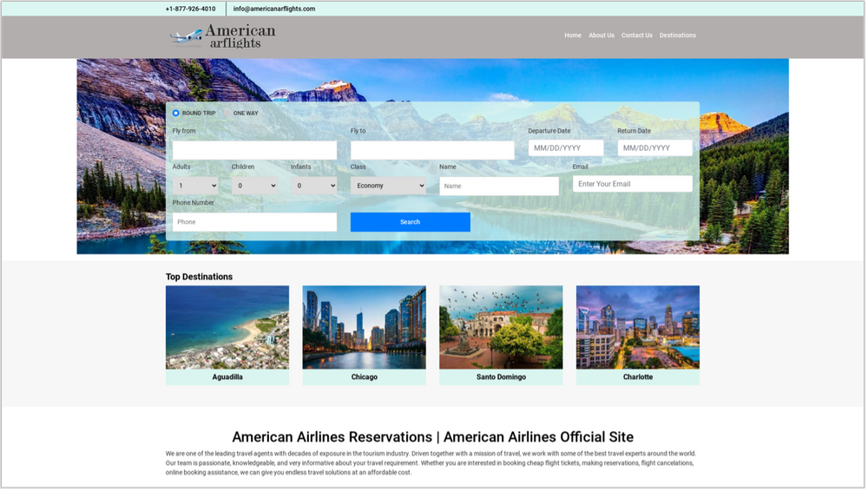Screen dimensions: 868x491
Task: Click the Top Destinations heading
Action: click(x=200, y=278)
